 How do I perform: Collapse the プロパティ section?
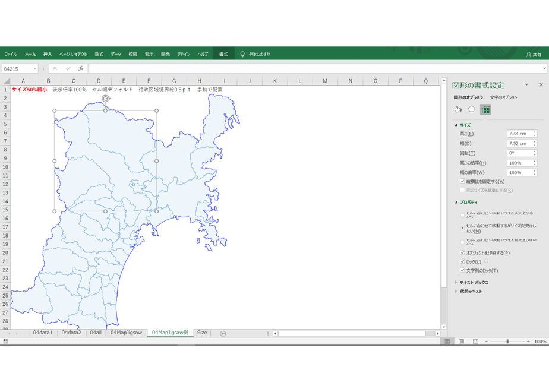(x=456, y=203)
